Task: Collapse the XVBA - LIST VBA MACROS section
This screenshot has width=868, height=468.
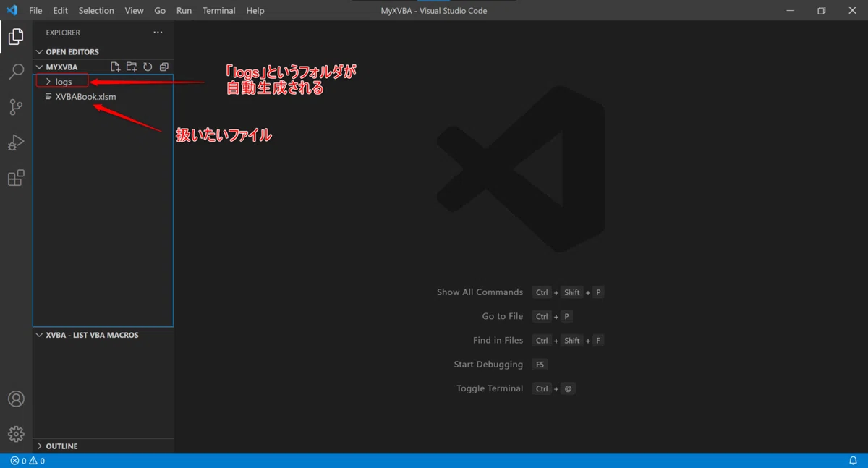Action: coord(103,336)
